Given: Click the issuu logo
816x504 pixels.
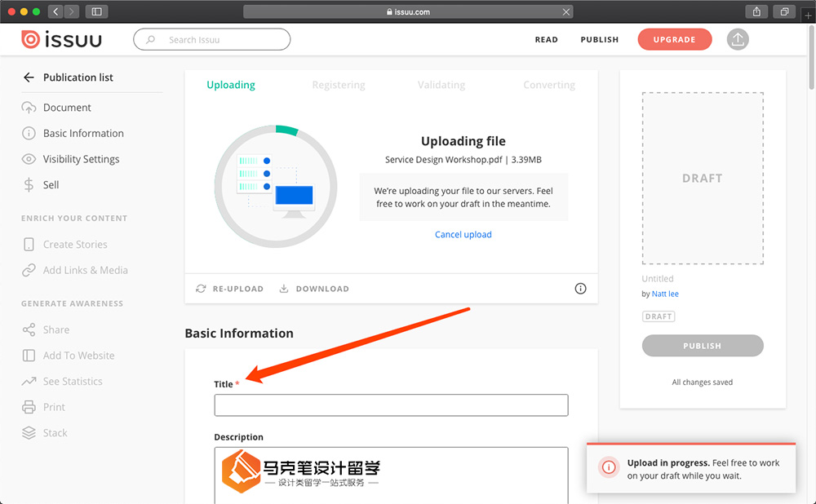Looking at the screenshot, I should (x=61, y=39).
